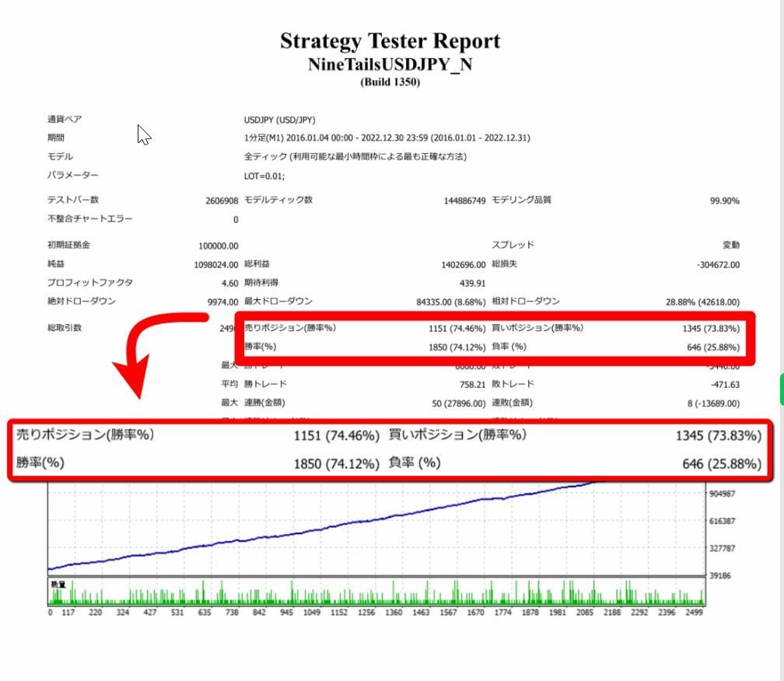Select the 99.90% modeling quality value
Screen dimensions: 784x681
[x=725, y=201]
